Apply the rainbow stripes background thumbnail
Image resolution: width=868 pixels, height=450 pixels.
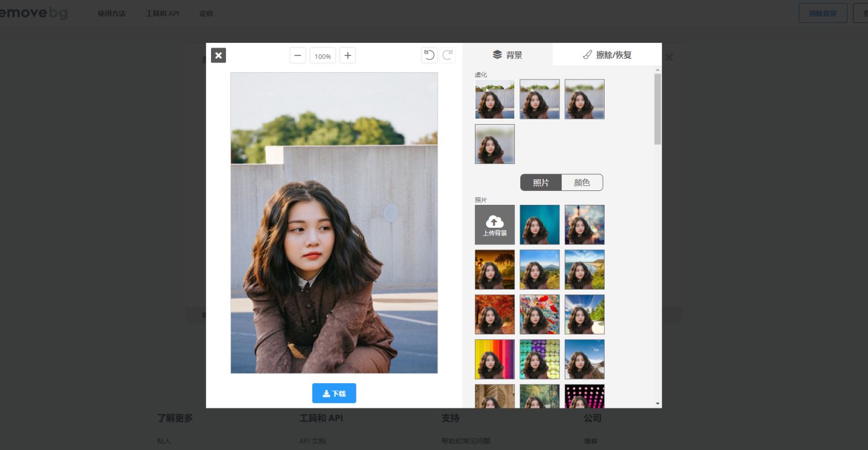click(x=495, y=359)
